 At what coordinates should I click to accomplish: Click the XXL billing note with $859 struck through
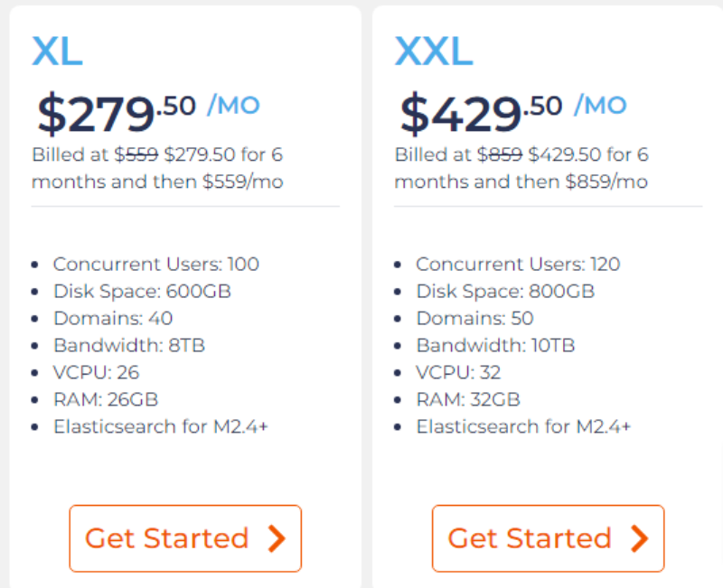tap(521, 168)
